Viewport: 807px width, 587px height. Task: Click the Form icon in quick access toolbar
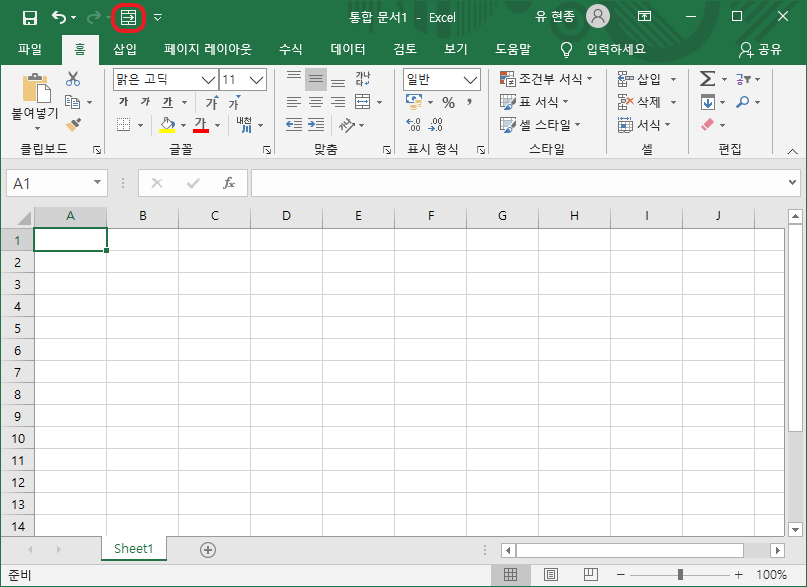coord(128,18)
